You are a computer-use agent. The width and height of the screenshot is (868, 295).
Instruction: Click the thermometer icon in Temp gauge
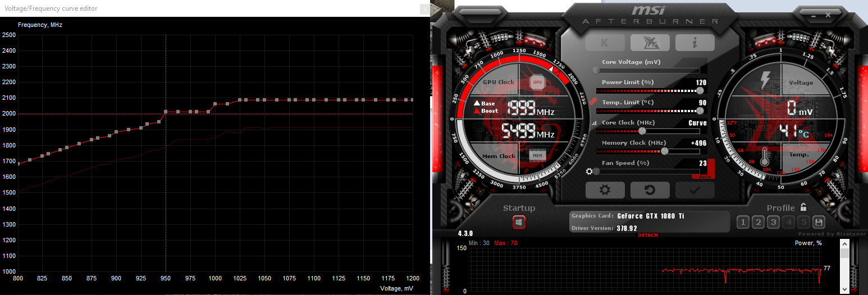click(x=764, y=157)
